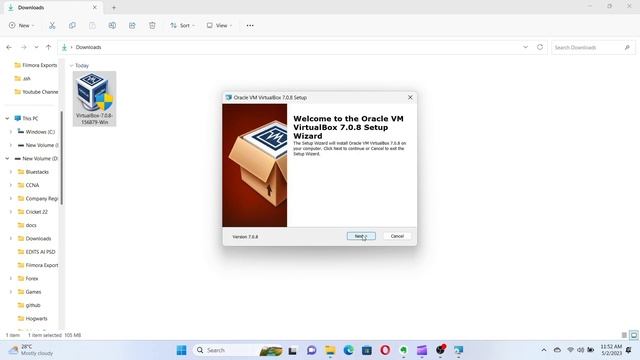The height and width of the screenshot is (360, 640).
Task: Click the Copy icon in toolbar
Action: click(x=72, y=25)
